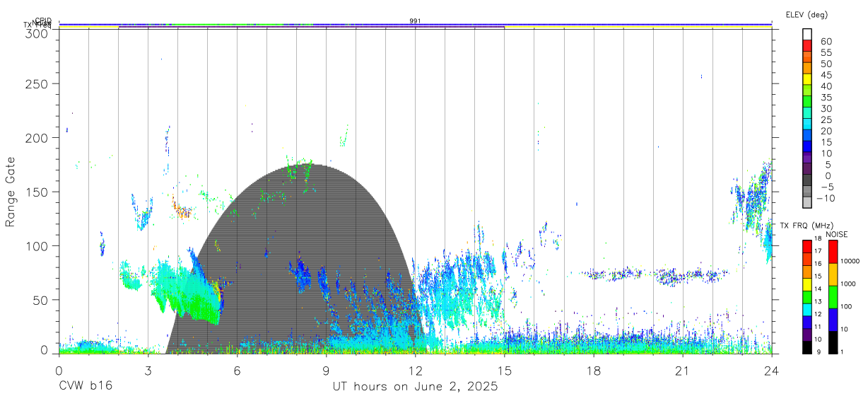Select the yellow ELEV colorbar segment

tap(807, 79)
